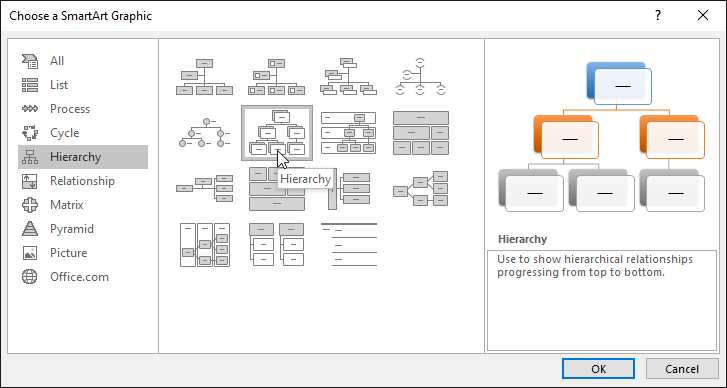This screenshot has height=388, width=727.
Task: Select the Horizontal Hierarchy layout thumbnail
Action: coord(421,188)
